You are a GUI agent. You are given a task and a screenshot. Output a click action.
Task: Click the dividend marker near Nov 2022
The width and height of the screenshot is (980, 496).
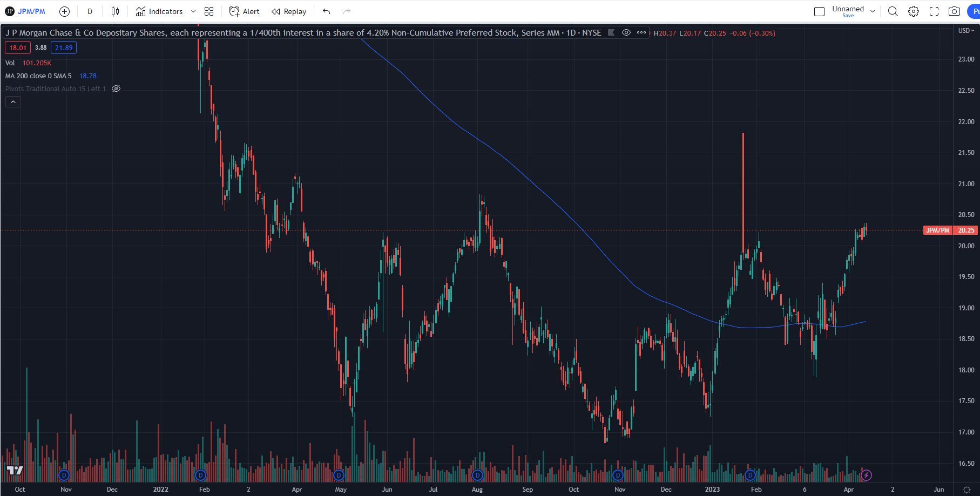coord(618,475)
